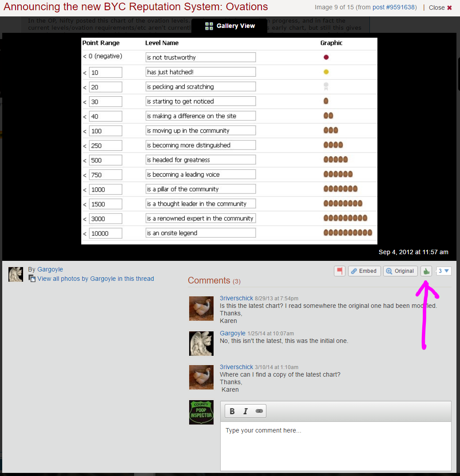460x476 pixels.
Task: Expand the thumbs-up count dropdown showing 3
Action: click(x=444, y=271)
